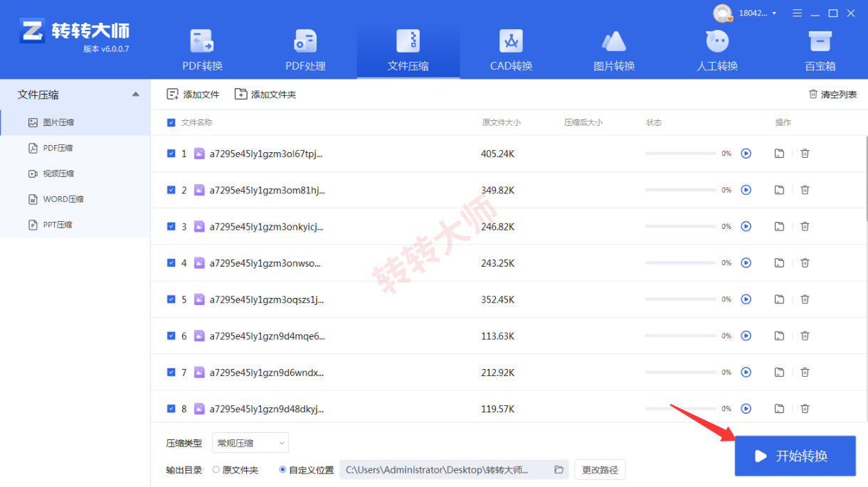Viewport: 868px width, 487px height.
Task: Click the output path field
Action: tap(454, 469)
